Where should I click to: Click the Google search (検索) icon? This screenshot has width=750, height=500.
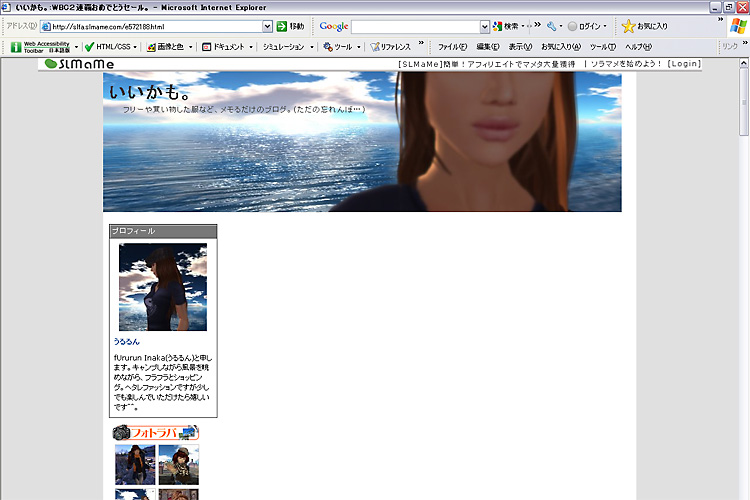coord(497,26)
